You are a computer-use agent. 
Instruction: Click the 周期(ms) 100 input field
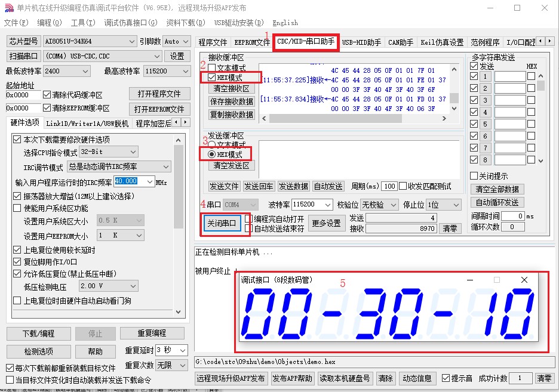(389, 186)
